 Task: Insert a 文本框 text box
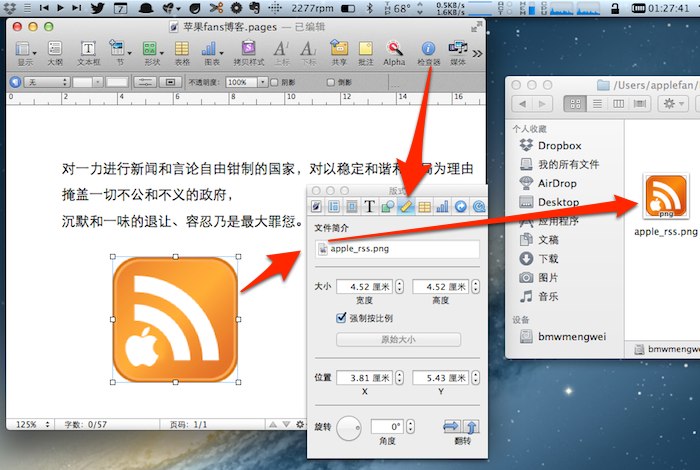[88, 53]
